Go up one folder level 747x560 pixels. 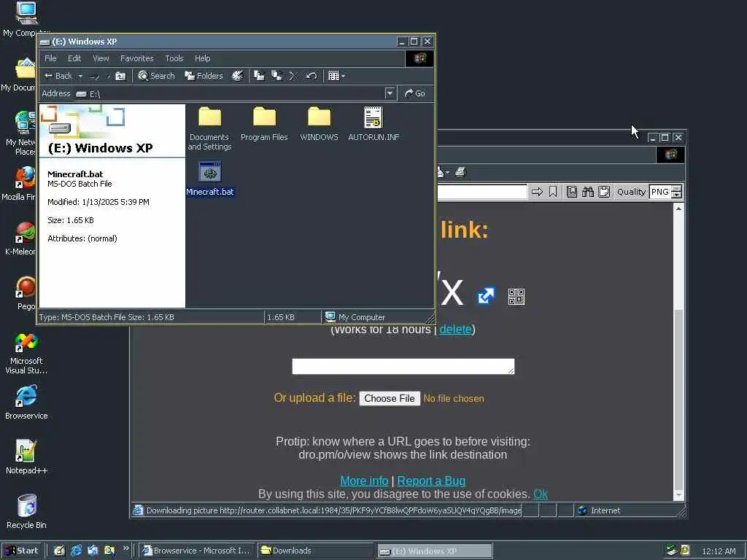(x=120, y=76)
